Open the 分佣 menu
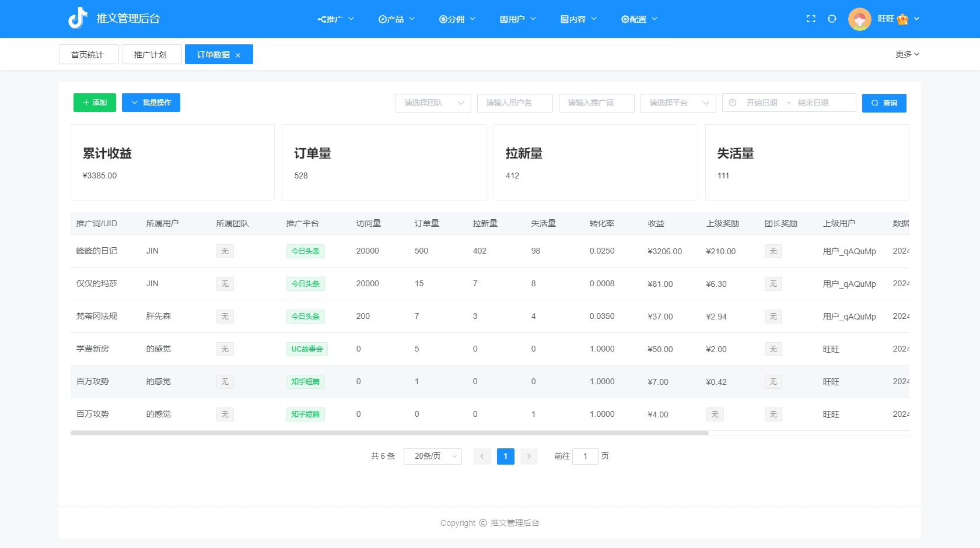Screen dimensions: 980x548 tap(457, 19)
